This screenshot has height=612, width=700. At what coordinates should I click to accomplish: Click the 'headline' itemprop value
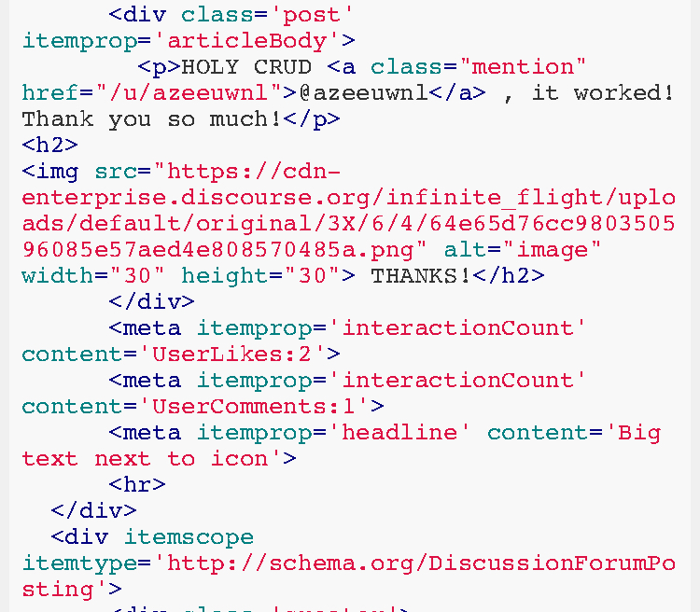tap(399, 433)
